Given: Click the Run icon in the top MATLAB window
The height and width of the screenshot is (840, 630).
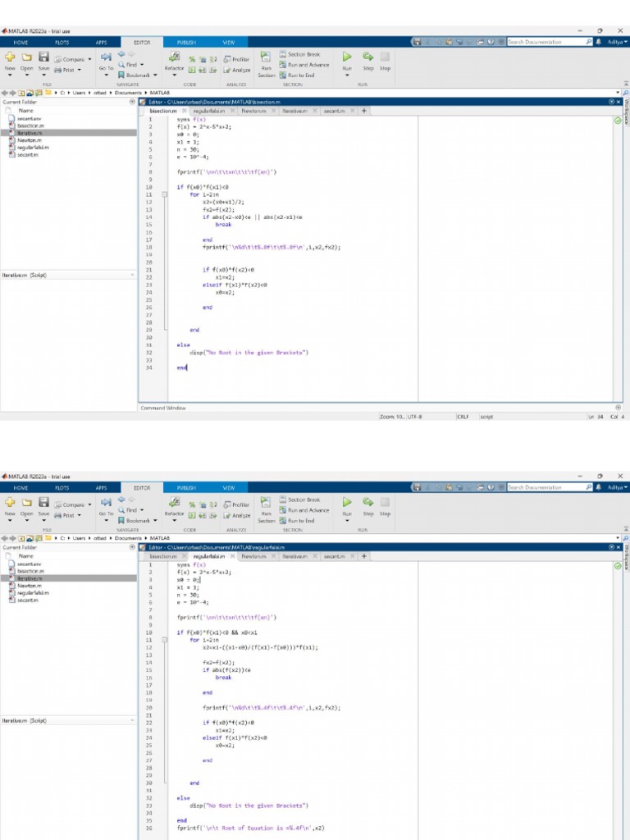Looking at the screenshot, I should [347, 57].
